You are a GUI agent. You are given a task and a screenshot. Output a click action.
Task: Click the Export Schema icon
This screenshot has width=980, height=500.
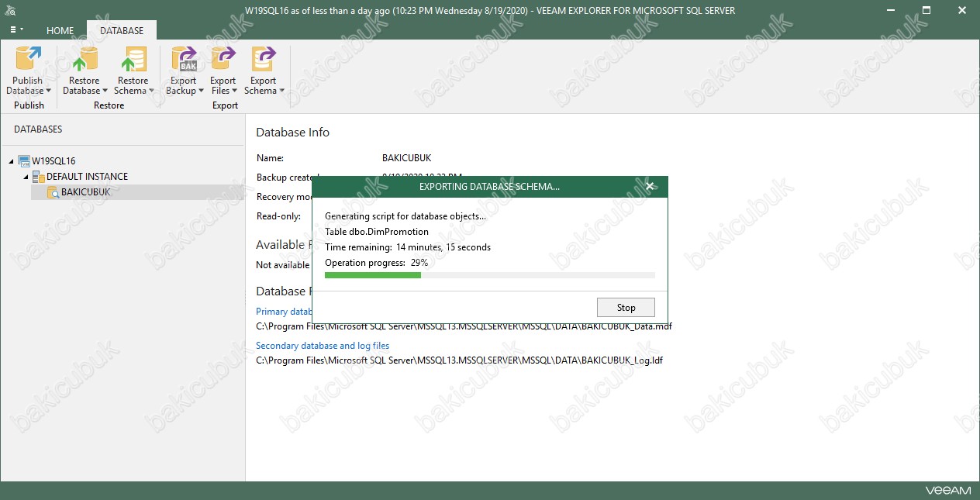tap(263, 60)
